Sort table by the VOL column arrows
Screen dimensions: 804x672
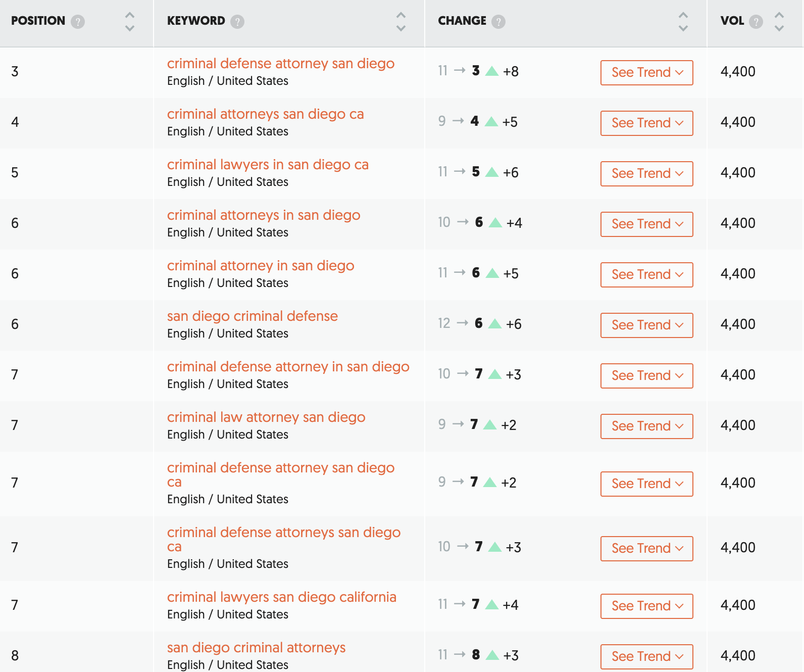coord(779,22)
